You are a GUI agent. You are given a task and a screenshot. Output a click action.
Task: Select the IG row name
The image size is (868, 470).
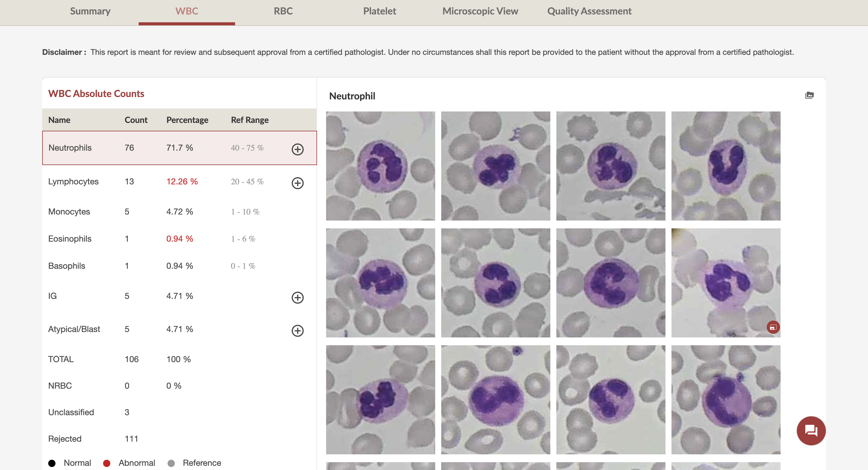point(52,296)
